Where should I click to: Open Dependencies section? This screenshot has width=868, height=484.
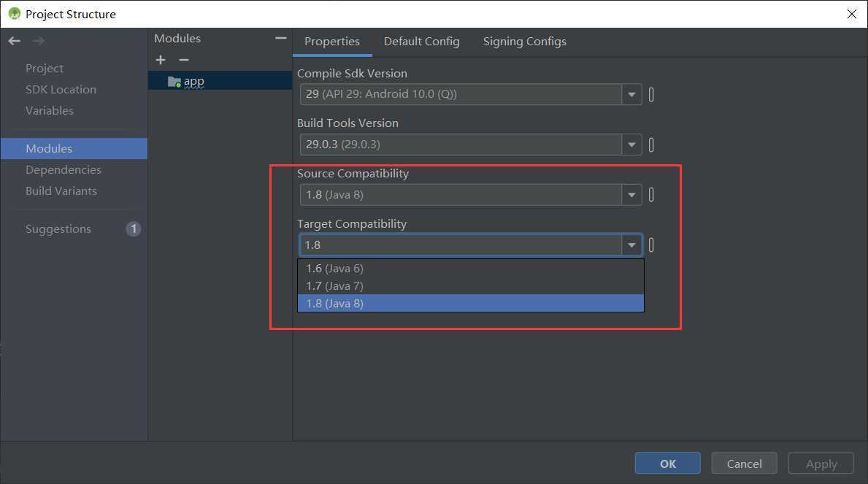(x=63, y=169)
